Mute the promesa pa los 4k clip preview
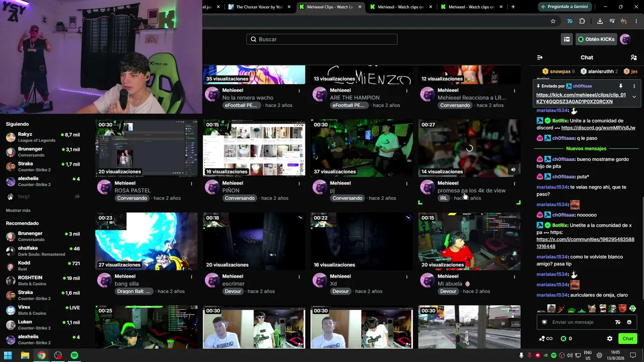Viewport: 644px width, 362px height. [x=513, y=169]
